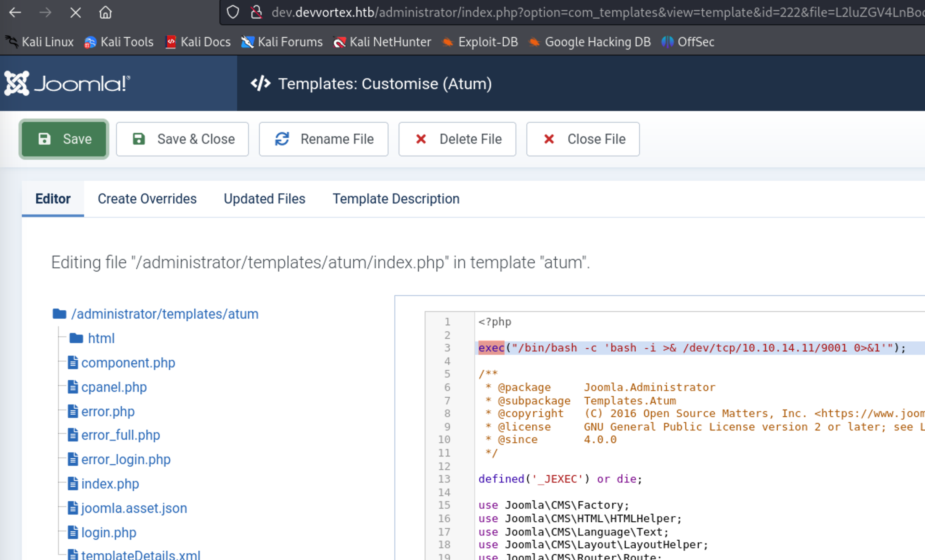Open the Kali Tools bookmark
Viewport: 925px width, 560px height.
point(119,42)
